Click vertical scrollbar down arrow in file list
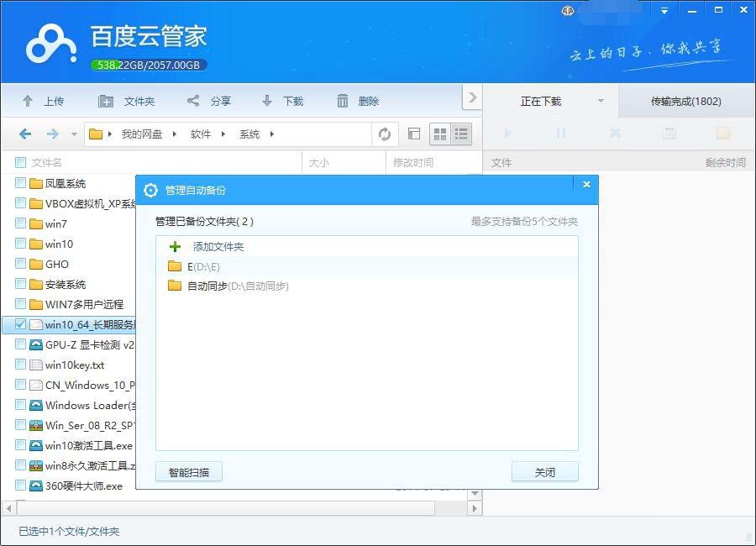The width and height of the screenshot is (756, 546). tap(475, 493)
